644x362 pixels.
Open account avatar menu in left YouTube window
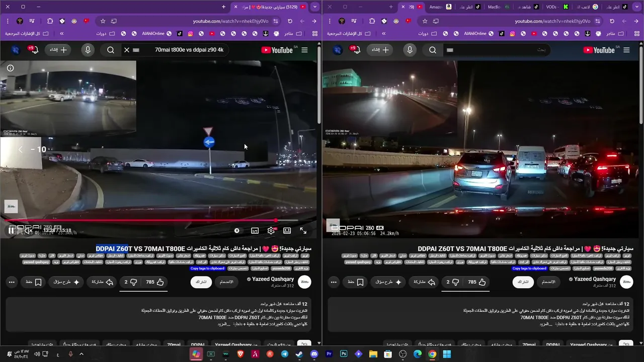tap(15, 50)
